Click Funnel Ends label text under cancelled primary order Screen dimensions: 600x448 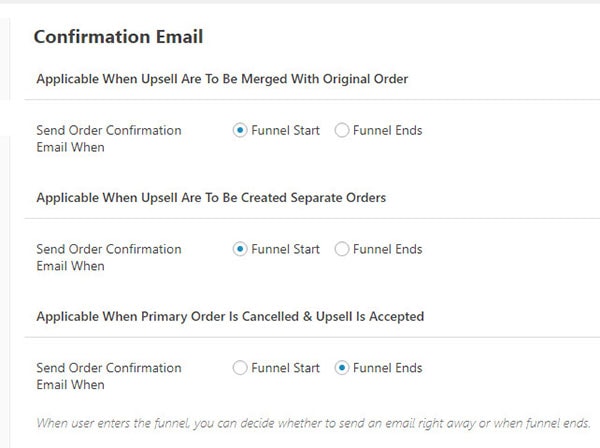coord(387,368)
